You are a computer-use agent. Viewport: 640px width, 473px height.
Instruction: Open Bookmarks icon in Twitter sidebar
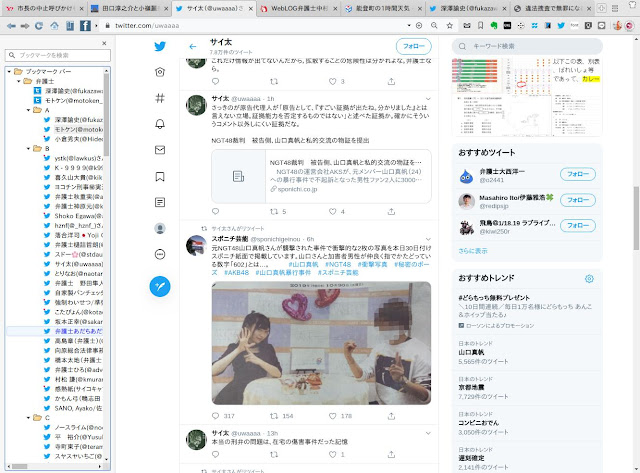(x=160, y=176)
